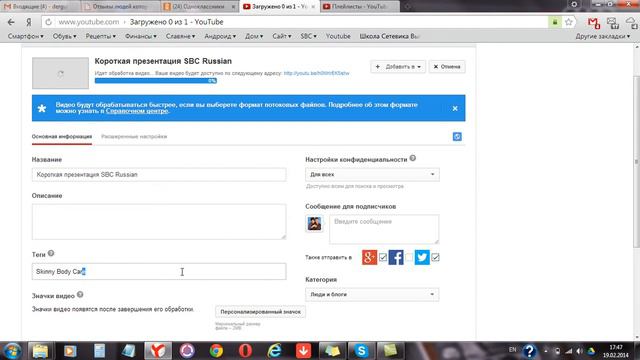640x360 pixels.
Task: Click Персонализированный значок button
Action: tap(260, 312)
